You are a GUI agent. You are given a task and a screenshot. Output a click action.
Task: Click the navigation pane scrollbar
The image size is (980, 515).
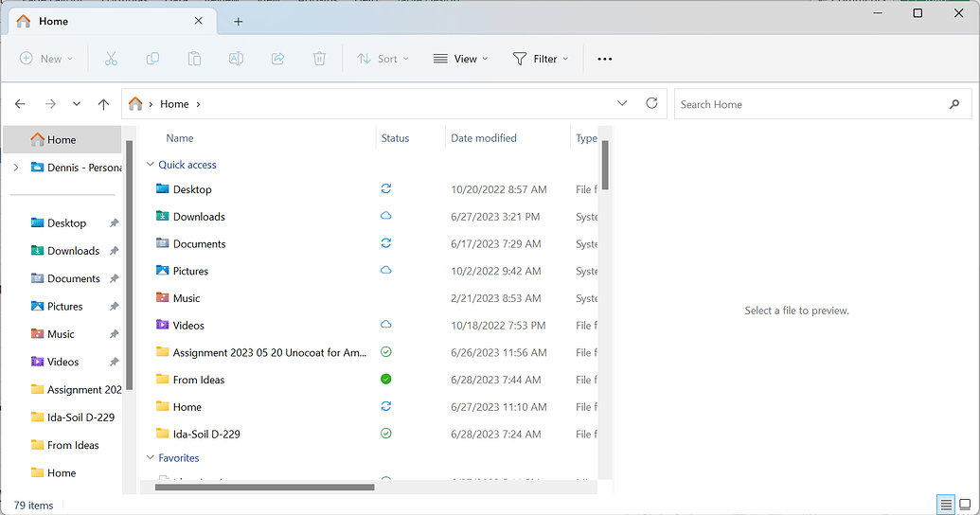point(130,264)
